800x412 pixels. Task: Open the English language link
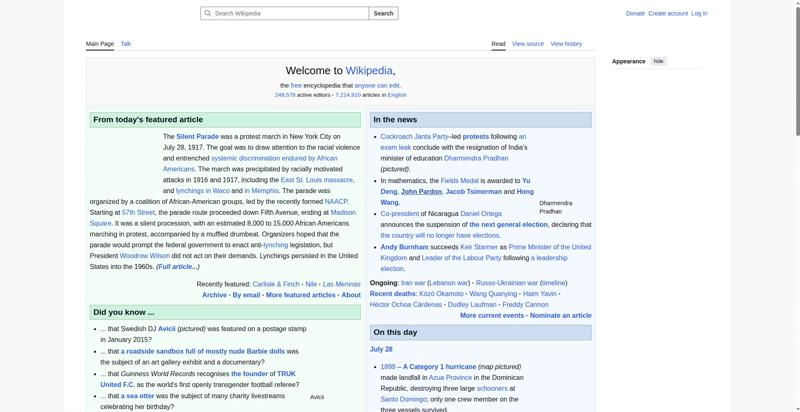(x=397, y=95)
